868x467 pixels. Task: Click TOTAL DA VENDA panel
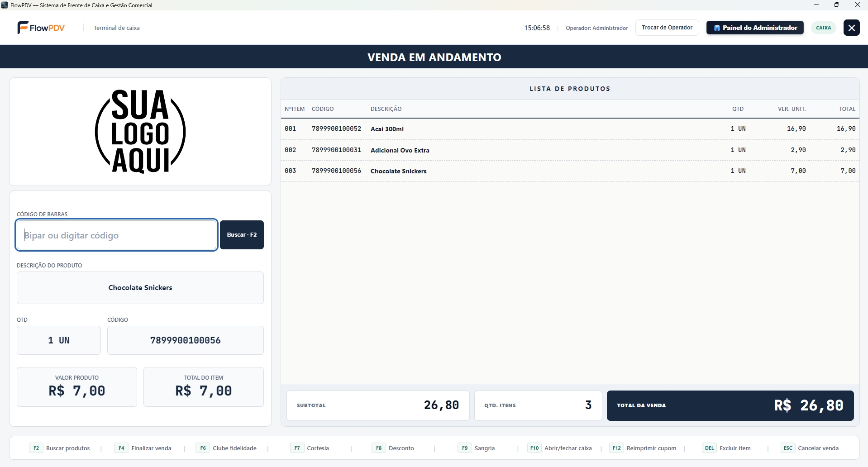click(x=730, y=405)
